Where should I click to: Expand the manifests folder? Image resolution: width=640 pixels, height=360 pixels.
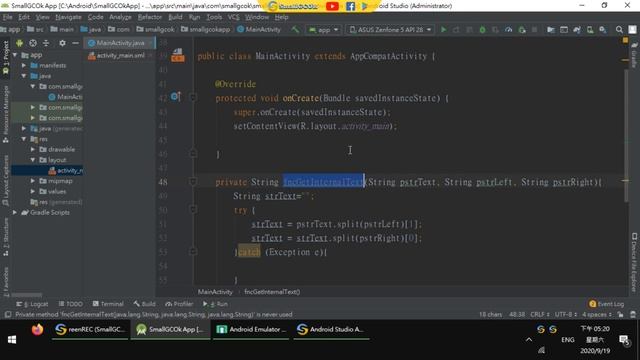pyautogui.click(x=24, y=65)
